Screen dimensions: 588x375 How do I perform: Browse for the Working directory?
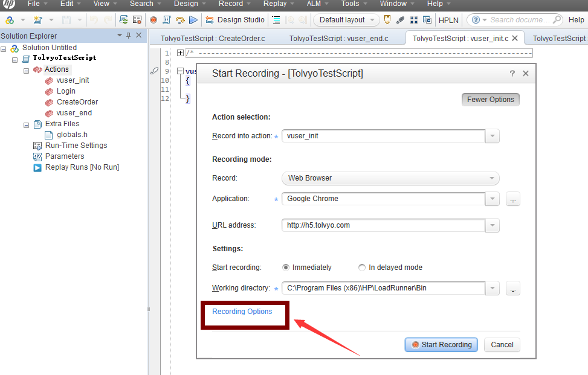tap(513, 289)
